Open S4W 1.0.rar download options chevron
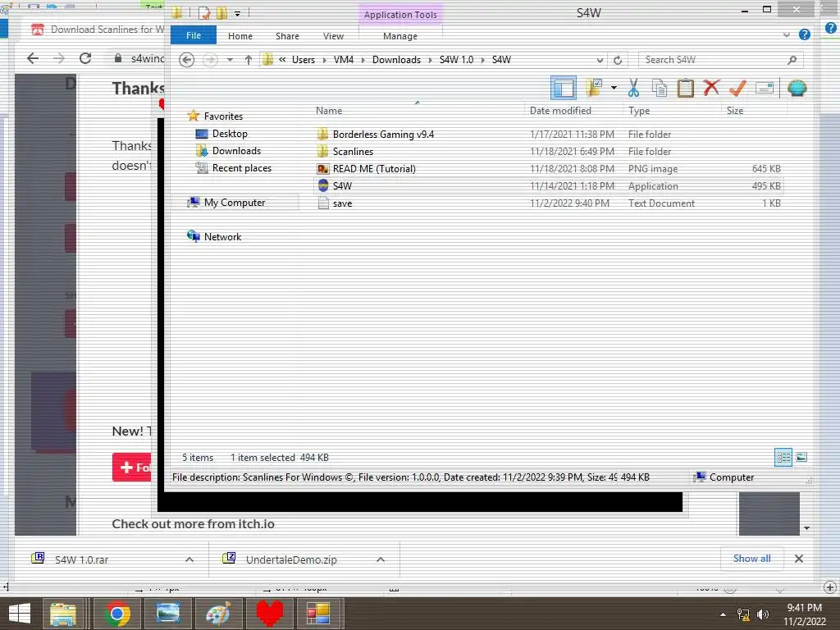Screen dimensions: 840x630 click(x=189, y=559)
